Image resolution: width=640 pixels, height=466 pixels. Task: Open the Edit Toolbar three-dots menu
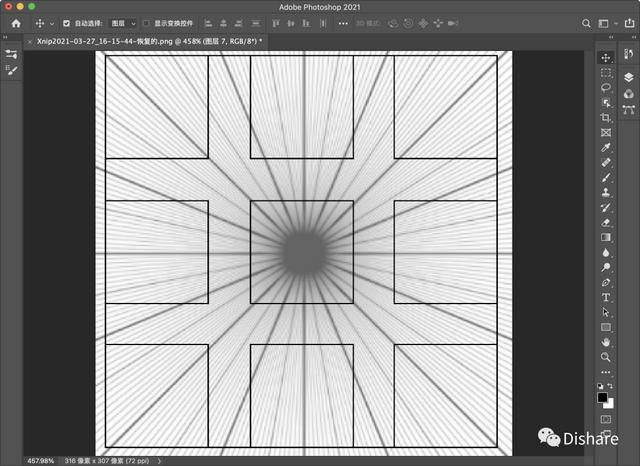(606, 372)
